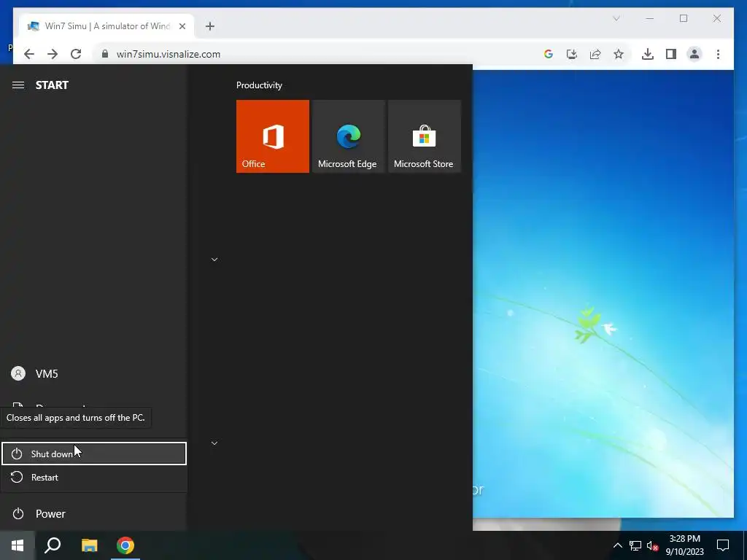Show hidden system tray icons

pyautogui.click(x=617, y=545)
